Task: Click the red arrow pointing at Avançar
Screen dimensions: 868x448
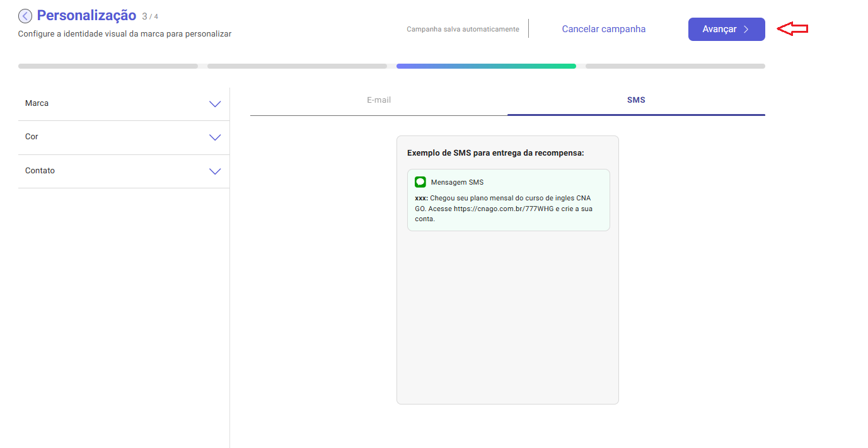Action: pos(792,29)
